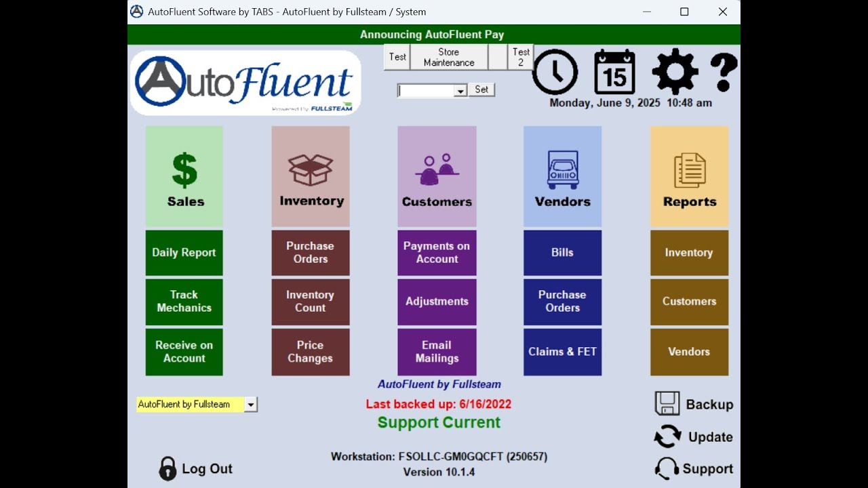The width and height of the screenshot is (868, 488).
Task: Open the Daily Report button
Action: coord(184,253)
